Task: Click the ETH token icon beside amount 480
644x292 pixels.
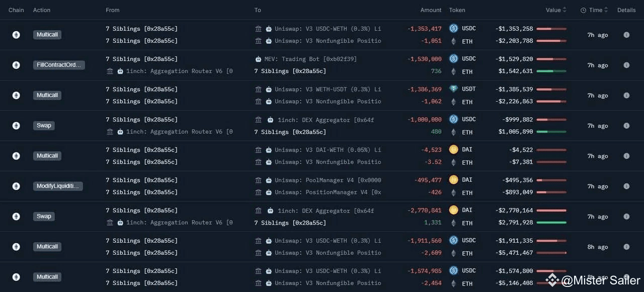Action: 453,132
